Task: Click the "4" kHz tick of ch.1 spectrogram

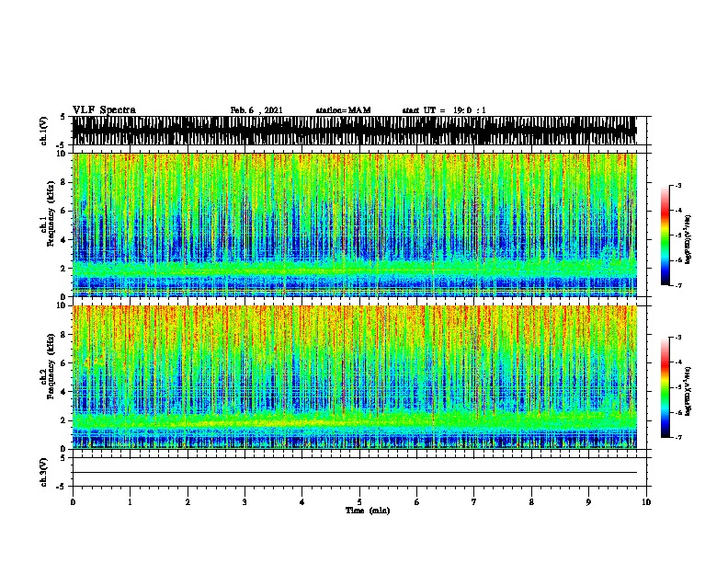Action: pyautogui.click(x=63, y=240)
